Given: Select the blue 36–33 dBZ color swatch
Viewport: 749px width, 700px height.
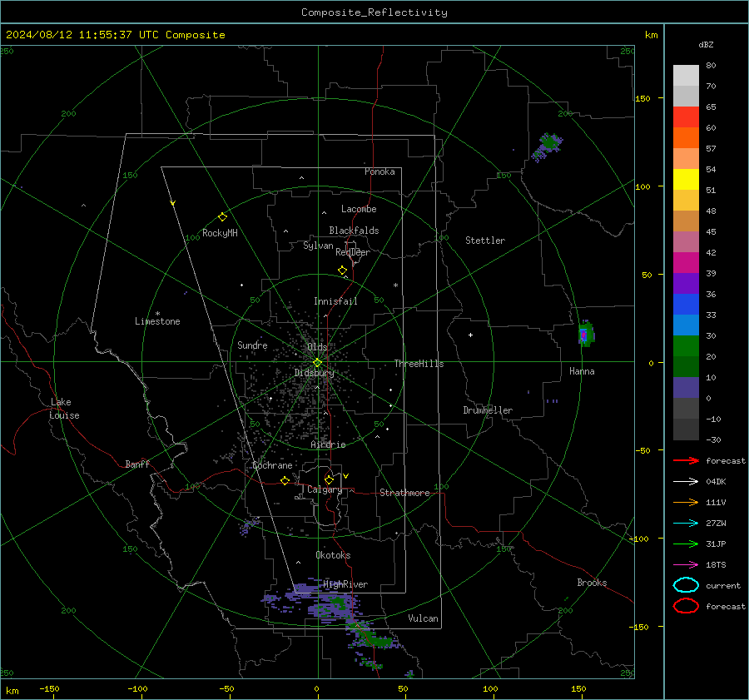Looking at the screenshot, I should click(686, 305).
